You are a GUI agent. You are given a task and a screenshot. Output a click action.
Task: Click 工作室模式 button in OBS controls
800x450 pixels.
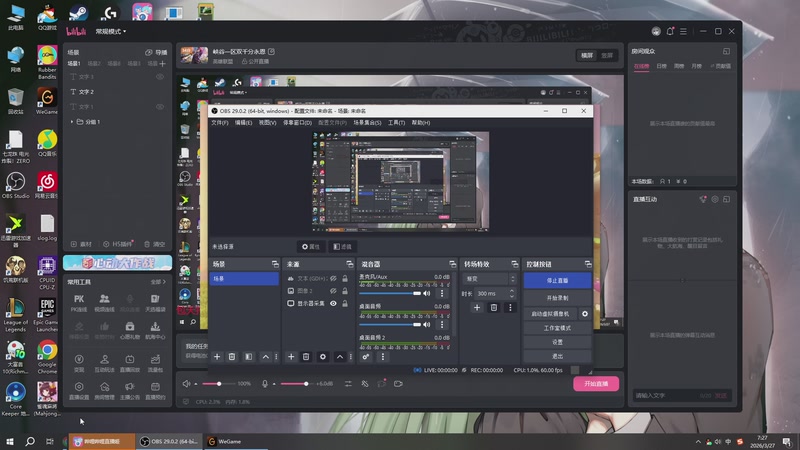[557, 328]
